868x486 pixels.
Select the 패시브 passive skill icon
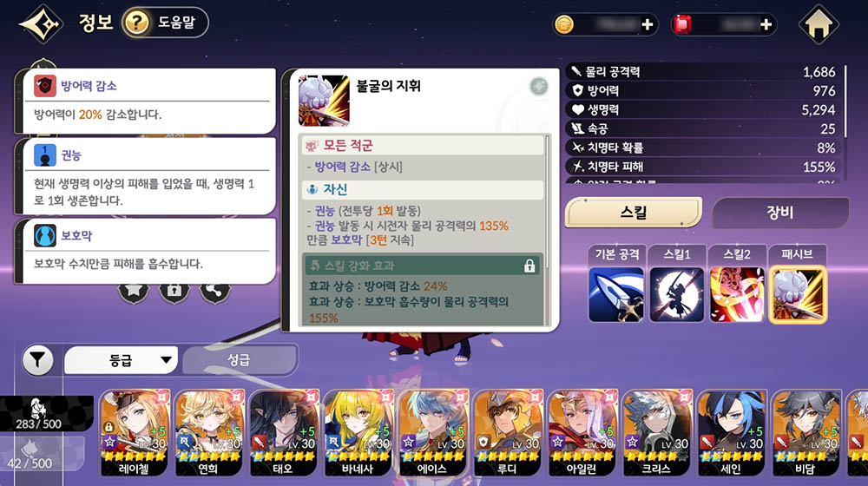(x=798, y=294)
